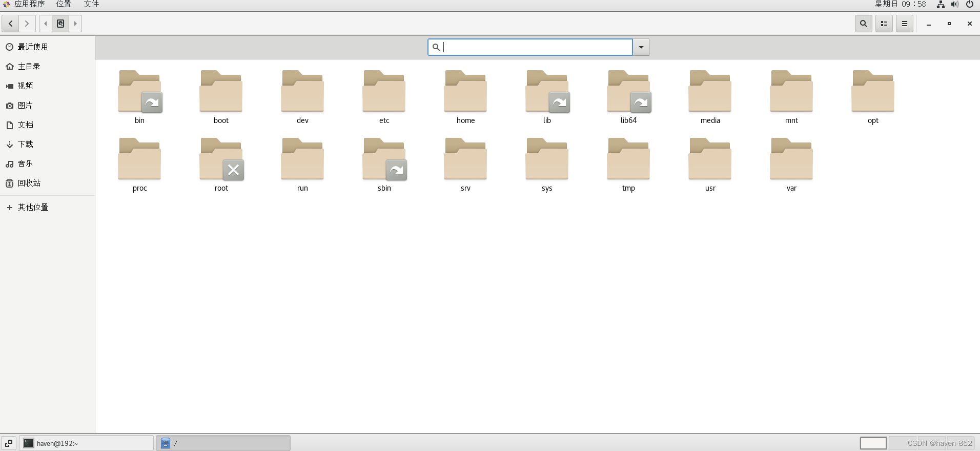Switch to haven@192:~ terminal in taskbar
980x451 pixels.
pyautogui.click(x=86, y=443)
